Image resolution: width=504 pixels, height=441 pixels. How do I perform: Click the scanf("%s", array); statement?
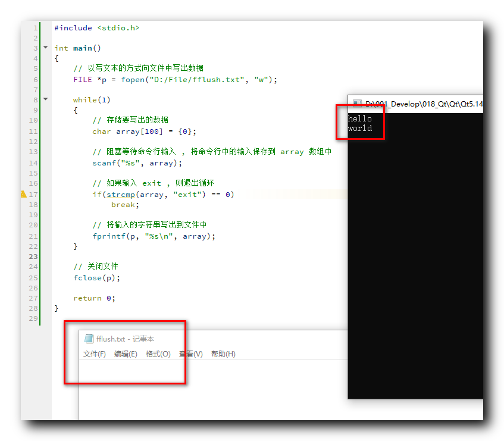(x=137, y=163)
